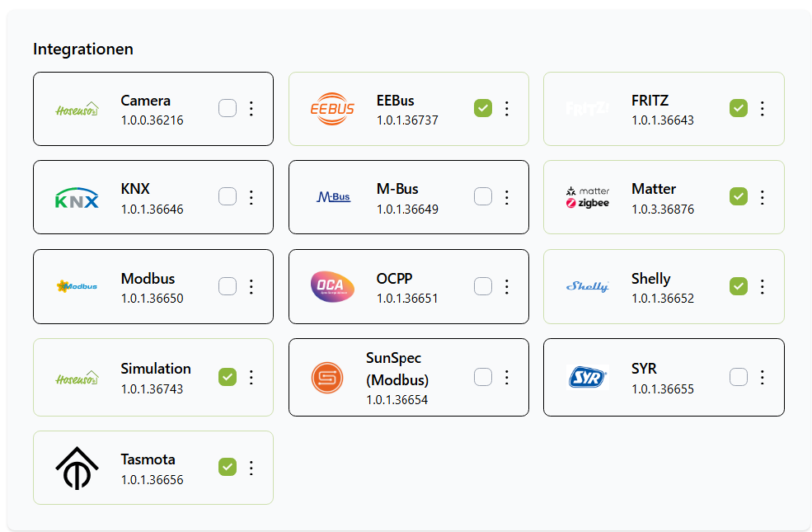Open the more options menu for OCPP

click(507, 286)
